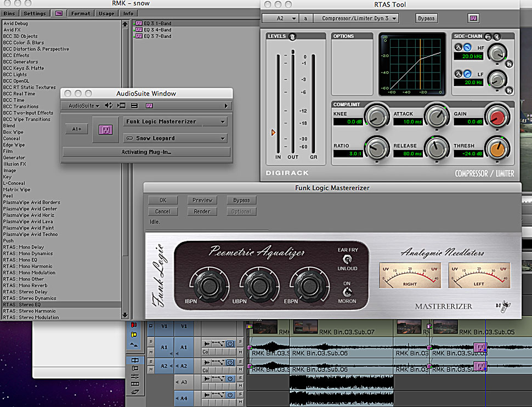Click the purple effect icon on A1 clip end

[479, 347]
